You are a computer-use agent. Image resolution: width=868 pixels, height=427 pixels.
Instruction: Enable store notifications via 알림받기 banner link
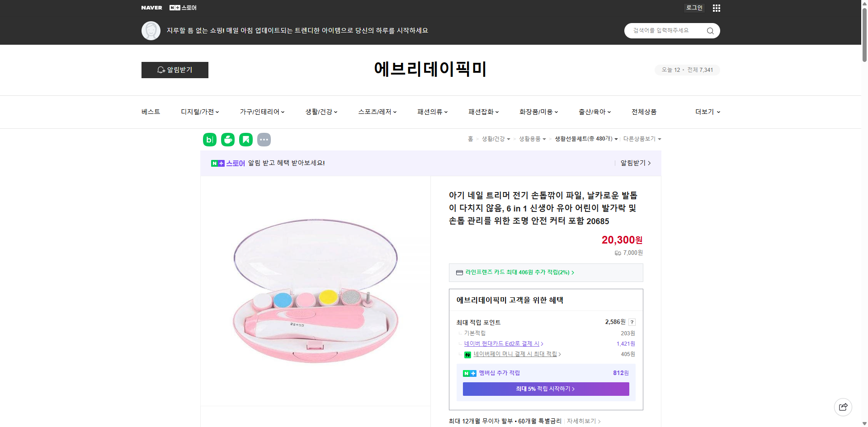pos(633,163)
